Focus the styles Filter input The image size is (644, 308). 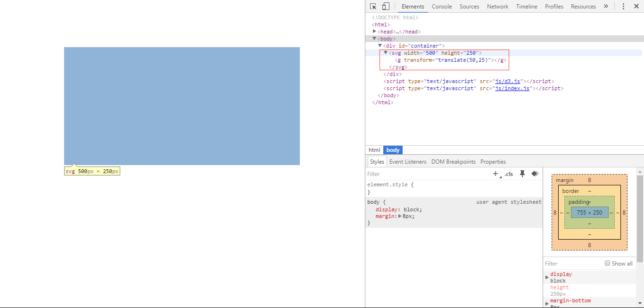(427, 174)
